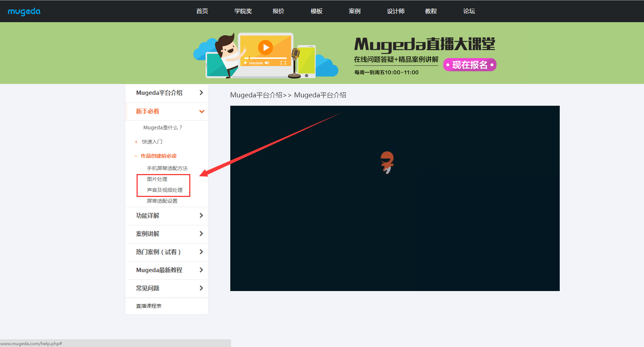Expand the plus icon beside 快速入门
The image size is (644, 347).
[136, 142]
